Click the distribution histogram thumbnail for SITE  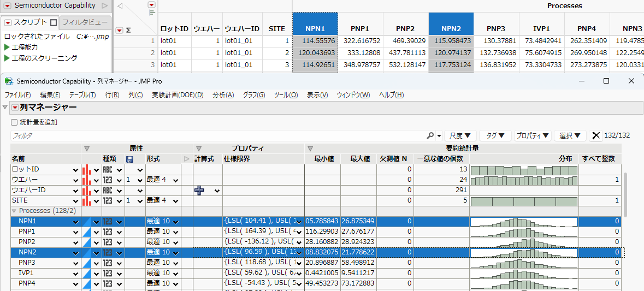(x=524, y=201)
